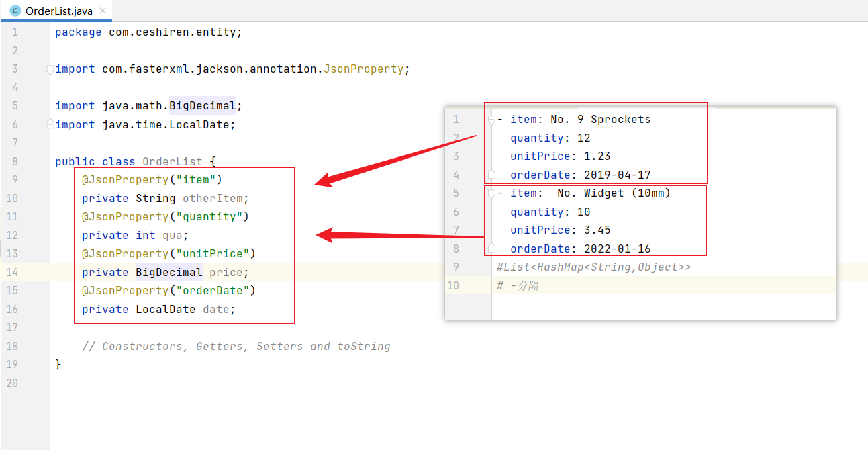
Task: Click BigDecimal type on the price field
Action: 168,273
